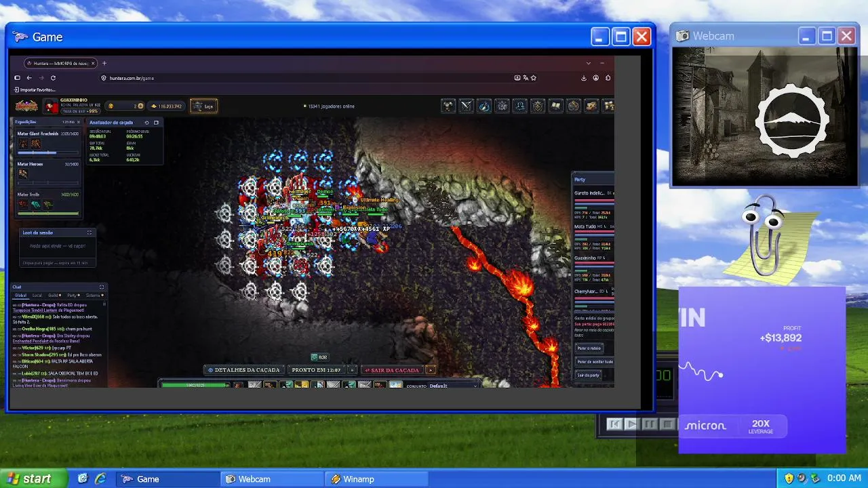Viewport: 868px width, 488px height.
Task: Expand the Analisador de caçada panel
Action: click(x=156, y=123)
